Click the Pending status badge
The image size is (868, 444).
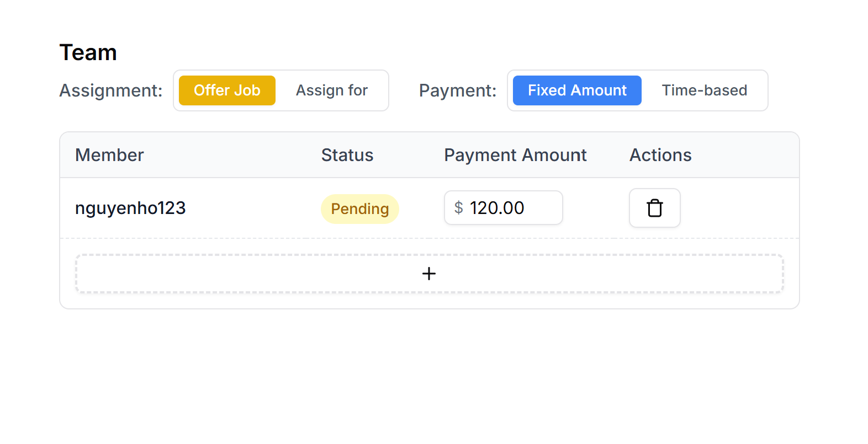click(x=359, y=209)
